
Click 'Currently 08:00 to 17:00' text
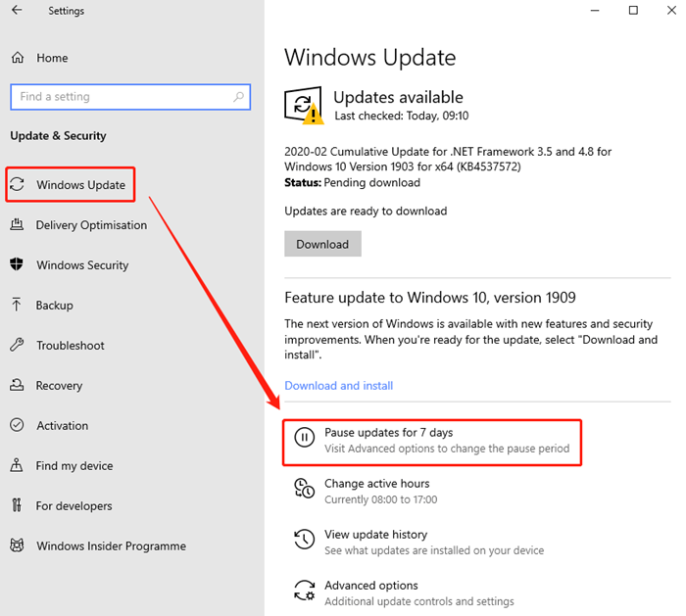tap(380, 499)
